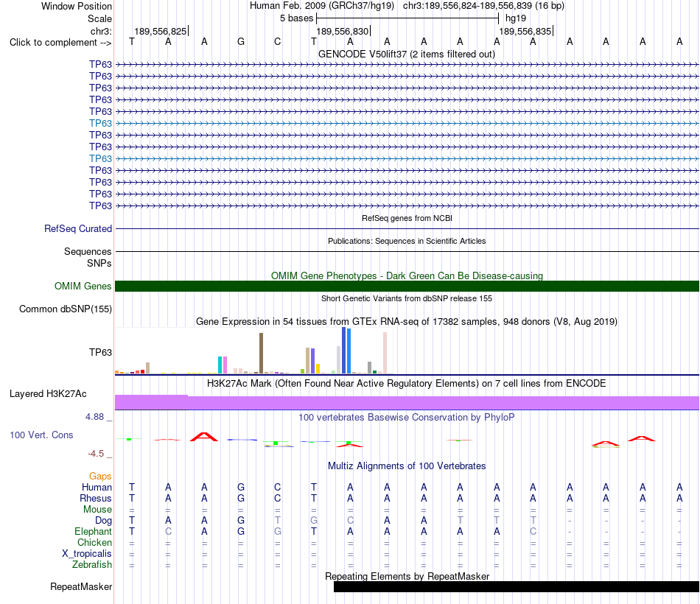Click the orange Gaps label
Screen dimensions: 700x604
(x=100, y=477)
